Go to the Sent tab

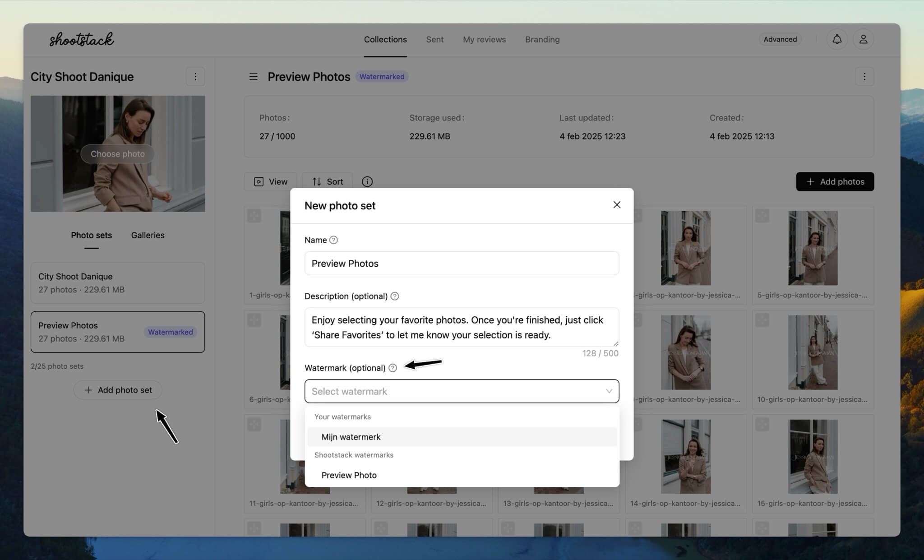[x=435, y=39]
